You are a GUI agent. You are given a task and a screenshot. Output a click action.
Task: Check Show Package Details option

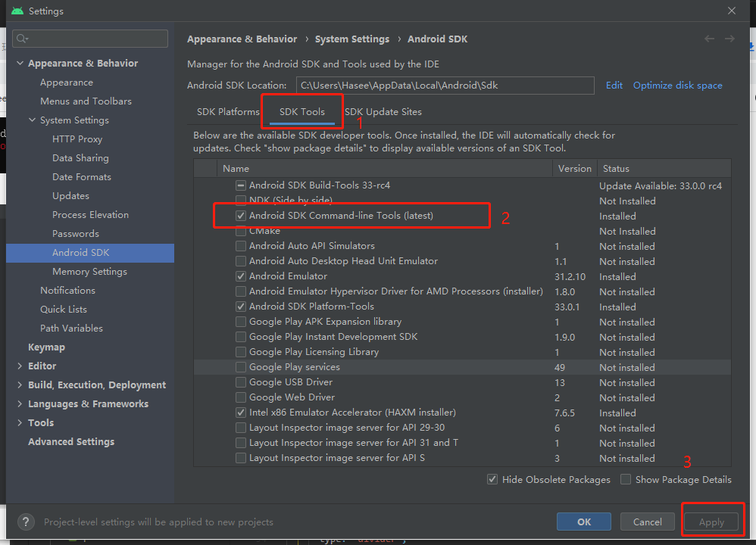point(626,479)
